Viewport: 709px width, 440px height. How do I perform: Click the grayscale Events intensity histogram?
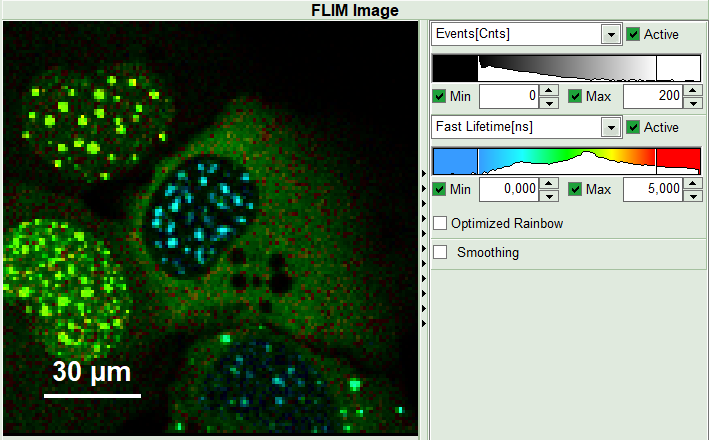point(566,68)
